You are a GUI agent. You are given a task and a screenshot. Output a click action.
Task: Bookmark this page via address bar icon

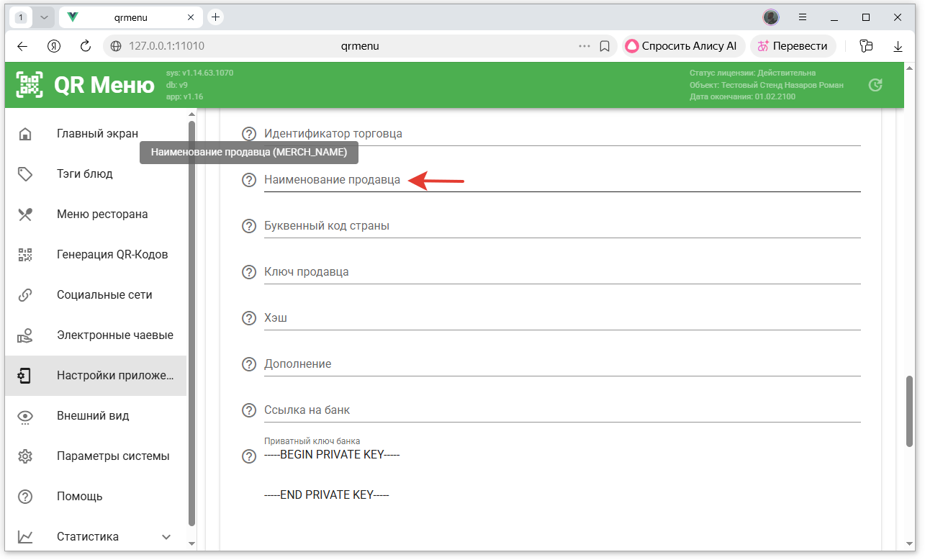pos(605,46)
